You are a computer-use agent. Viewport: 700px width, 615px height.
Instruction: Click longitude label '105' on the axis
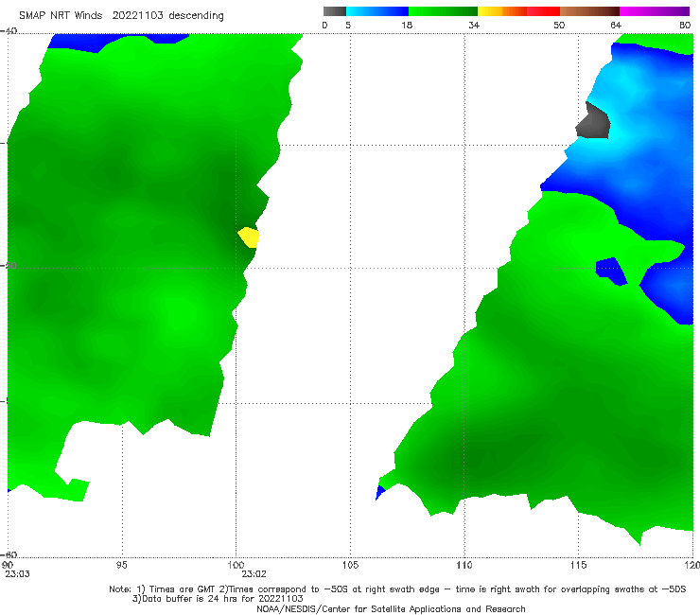click(x=350, y=565)
